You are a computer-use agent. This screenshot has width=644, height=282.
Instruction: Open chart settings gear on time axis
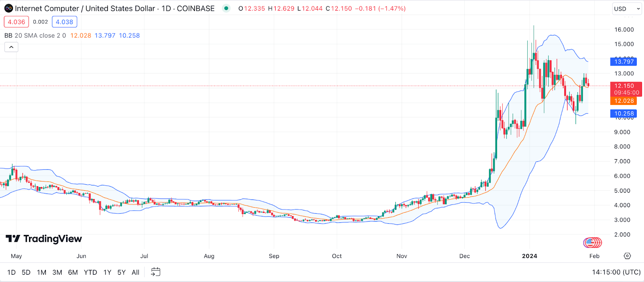627,256
